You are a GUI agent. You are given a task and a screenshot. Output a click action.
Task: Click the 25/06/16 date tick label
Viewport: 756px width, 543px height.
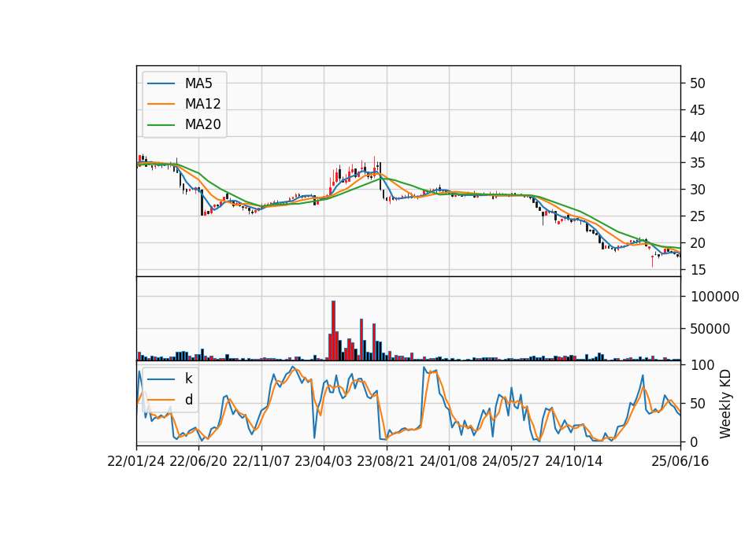pos(680,461)
